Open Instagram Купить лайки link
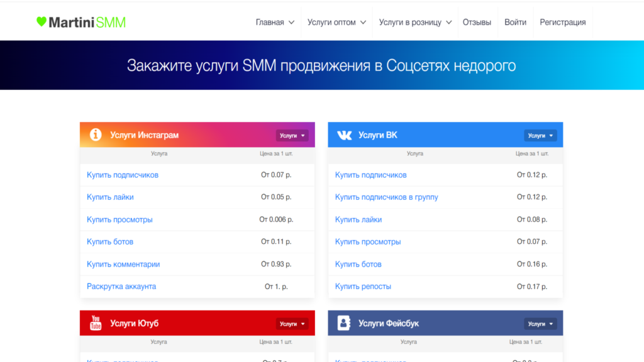The width and height of the screenshot is (644, 362). pos(110,197)
